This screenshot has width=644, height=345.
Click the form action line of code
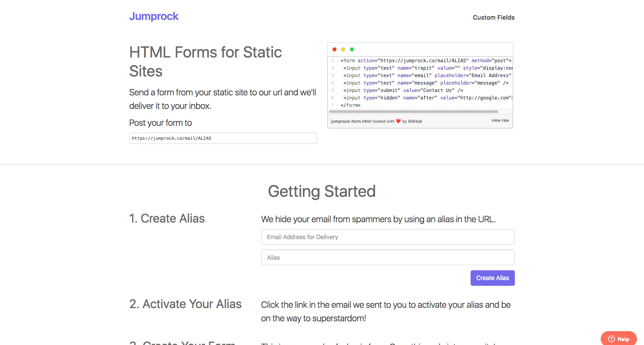426,61
